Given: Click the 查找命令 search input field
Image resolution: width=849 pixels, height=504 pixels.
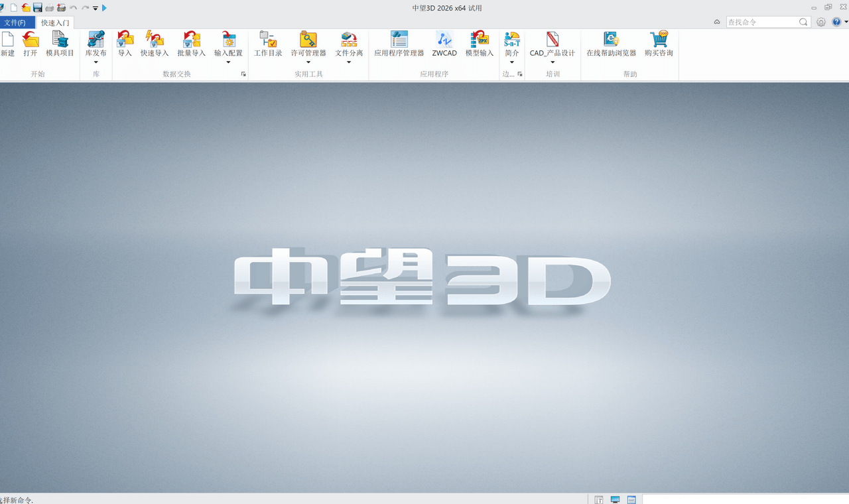Looking at the screenshot, I should [x=761, y=22].
